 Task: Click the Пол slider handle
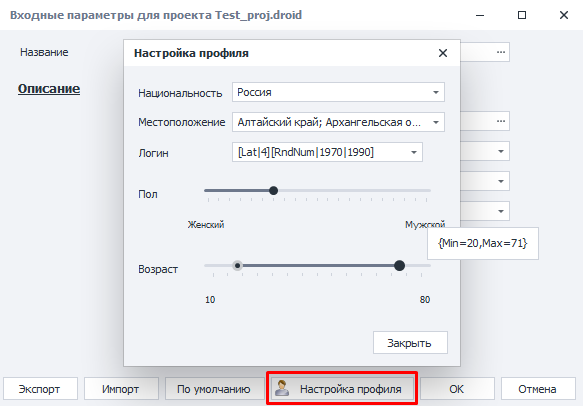tap(273, 190)
